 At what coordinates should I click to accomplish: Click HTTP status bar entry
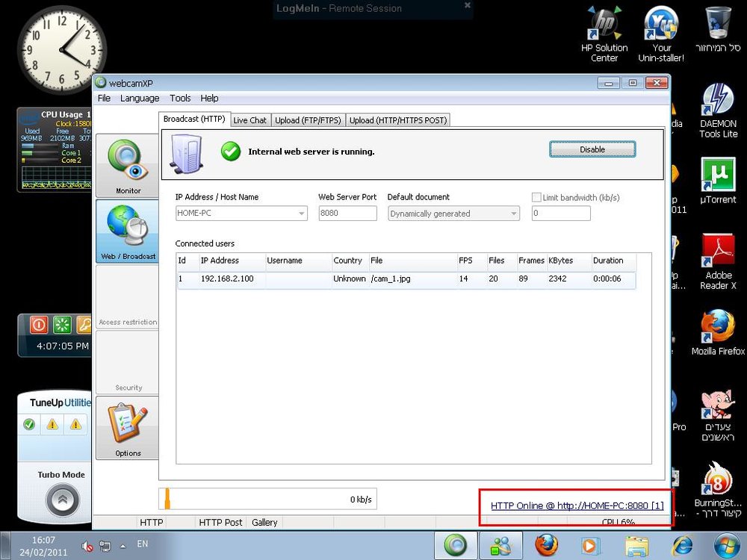pyautogui.click(x=151, y=523)
